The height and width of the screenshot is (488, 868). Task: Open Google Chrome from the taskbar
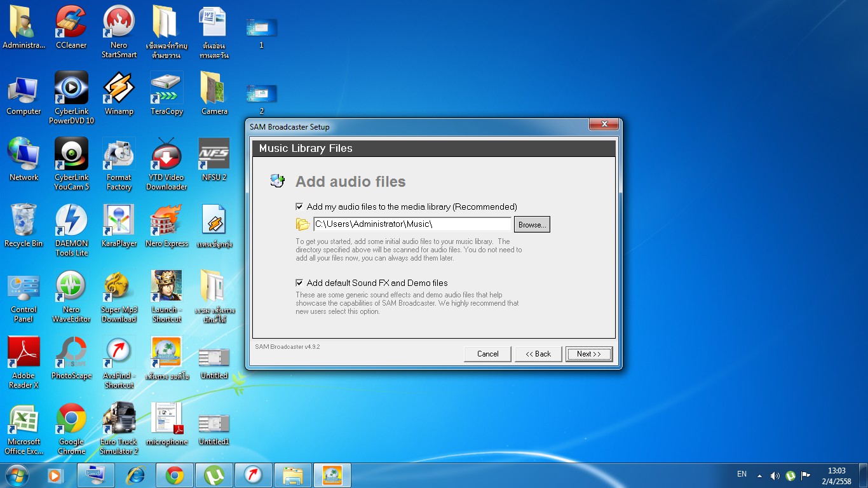click(175, 475)
